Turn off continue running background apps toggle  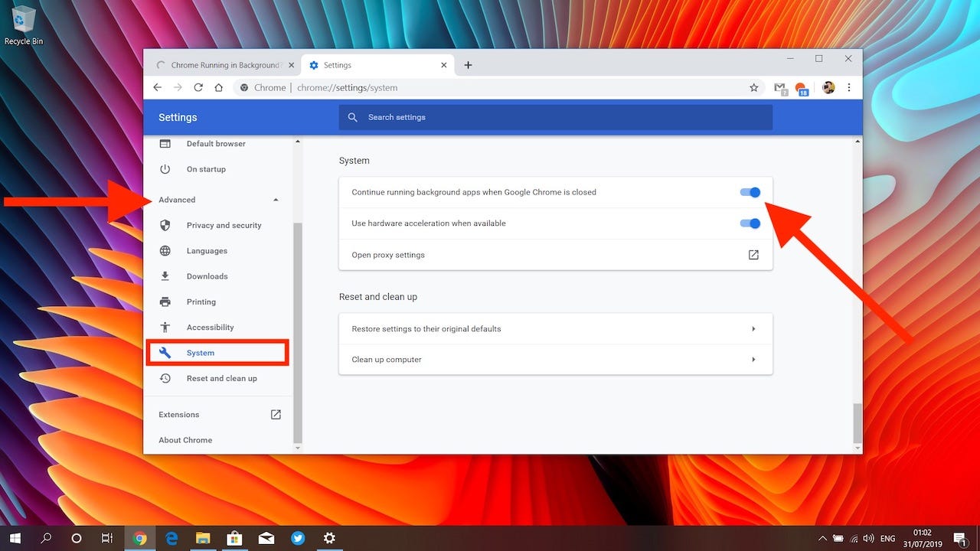pyautogui.click(x=750, y=192)
